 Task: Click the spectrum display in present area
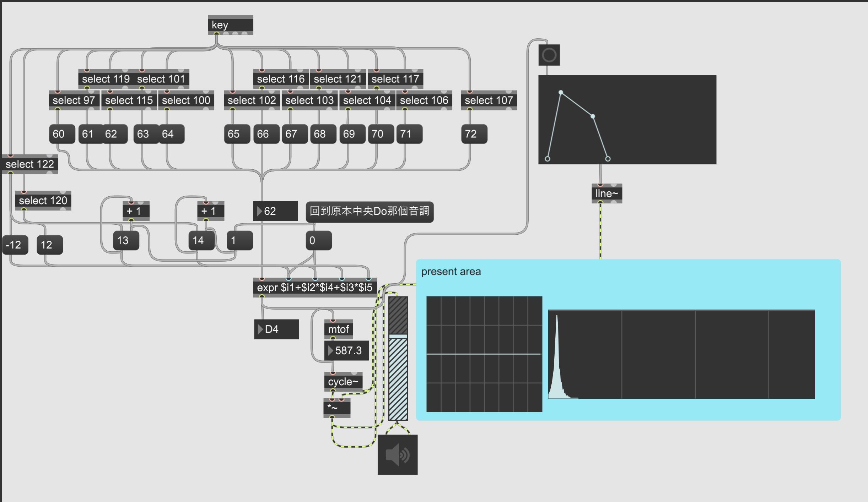pyautogui.click(x=681, y=354)
